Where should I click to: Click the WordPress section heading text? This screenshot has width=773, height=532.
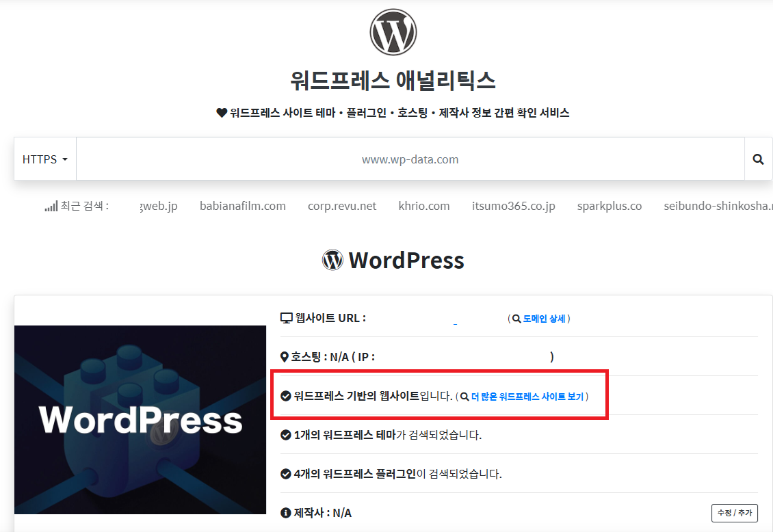click(406, 260)
